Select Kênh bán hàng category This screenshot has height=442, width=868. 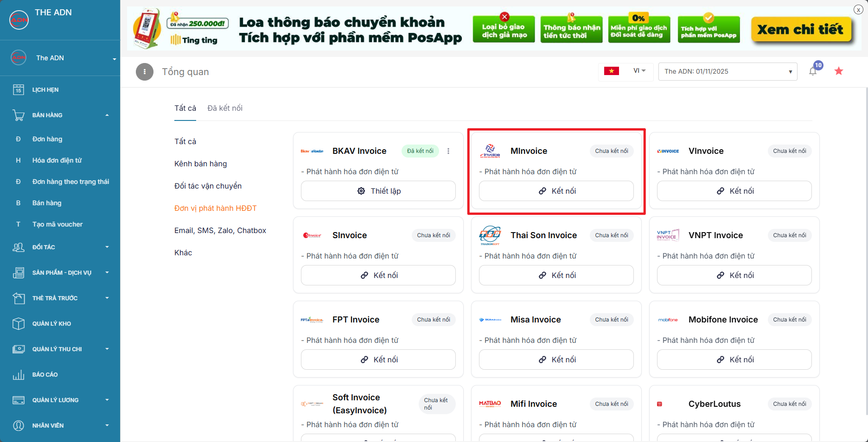coord(201,164)
